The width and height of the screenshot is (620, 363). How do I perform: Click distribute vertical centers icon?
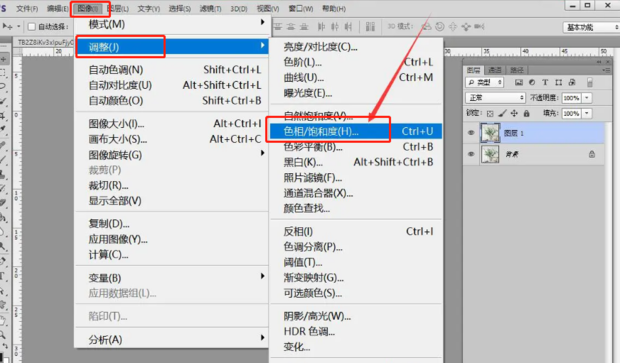291,26
